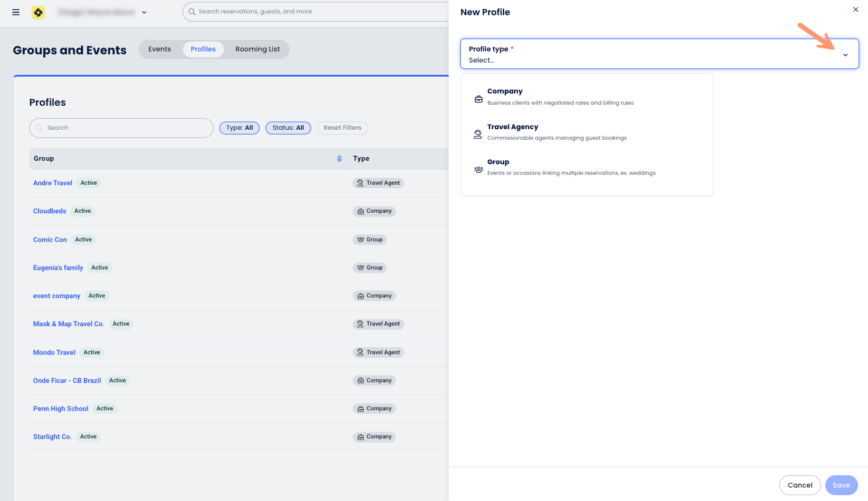Screen dimensions: 868x501
Task: Open the Status: All filter
Action: coord(288,128)
